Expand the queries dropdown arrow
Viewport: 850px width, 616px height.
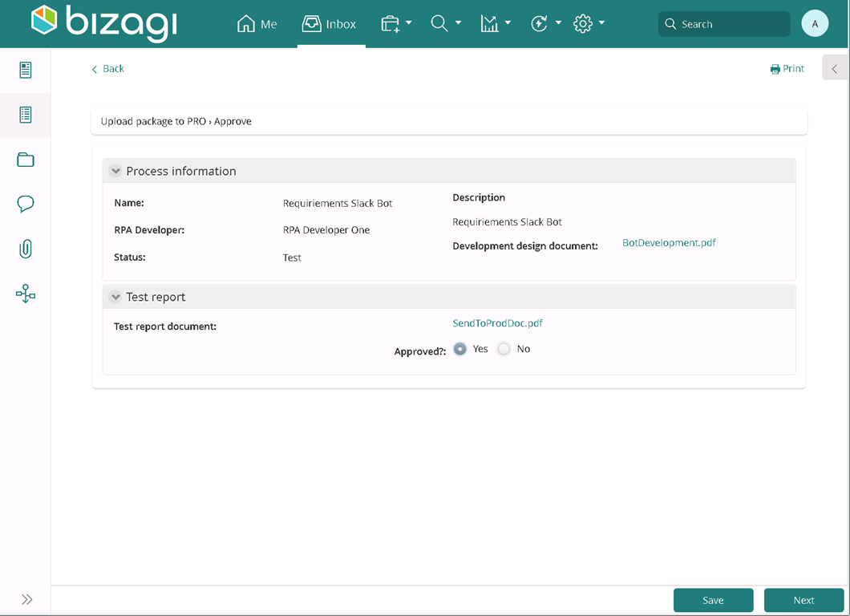click(458, 22)
